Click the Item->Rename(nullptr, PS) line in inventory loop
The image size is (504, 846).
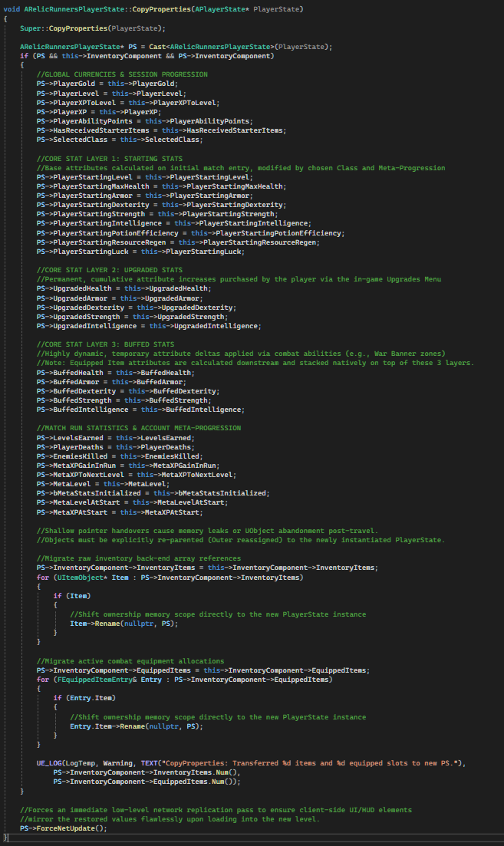(124, 624)
